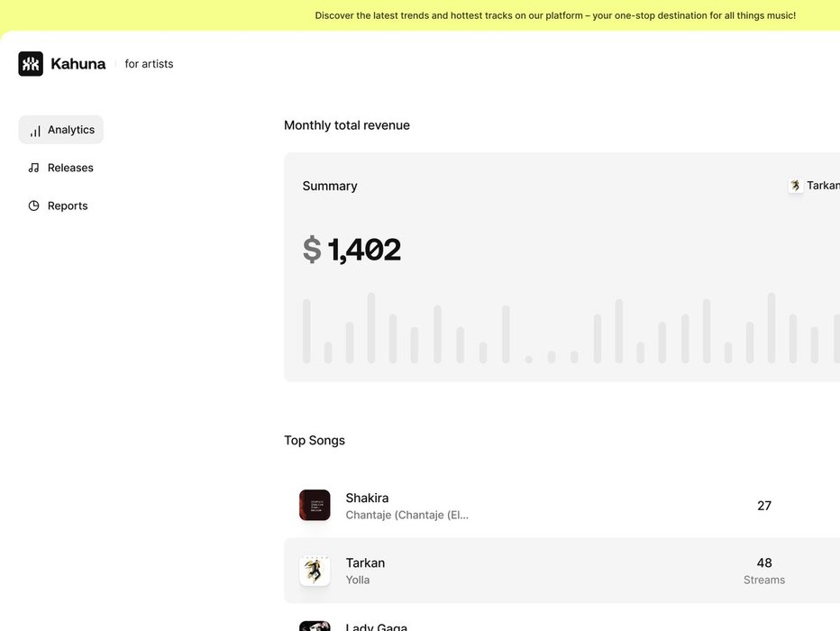Open the Reports page
This screenshot has height=631, width=840.
68,206
